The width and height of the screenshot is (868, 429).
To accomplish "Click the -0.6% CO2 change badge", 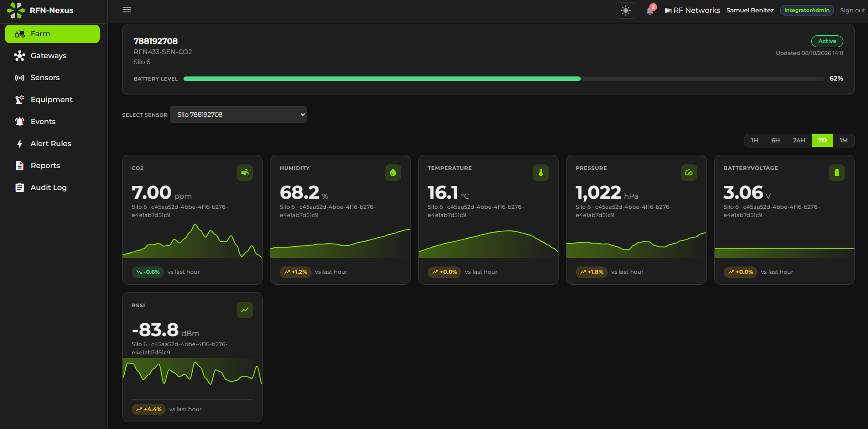I will point(148,272).
